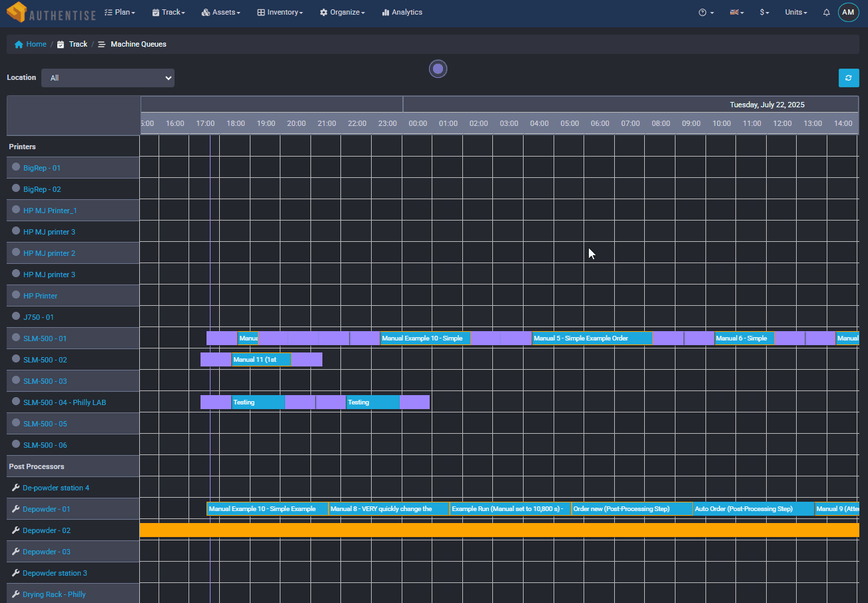Viewport: 868px width, 603px height.
Task: Select the Assets icon in navbar
Action: (x=207, y=12)
